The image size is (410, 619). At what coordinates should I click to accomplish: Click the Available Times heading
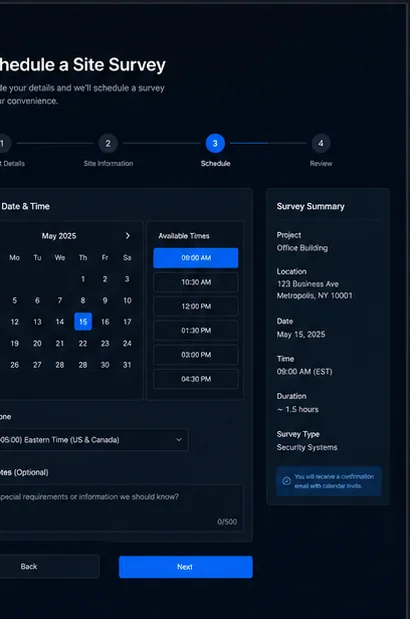click(184, 236)
